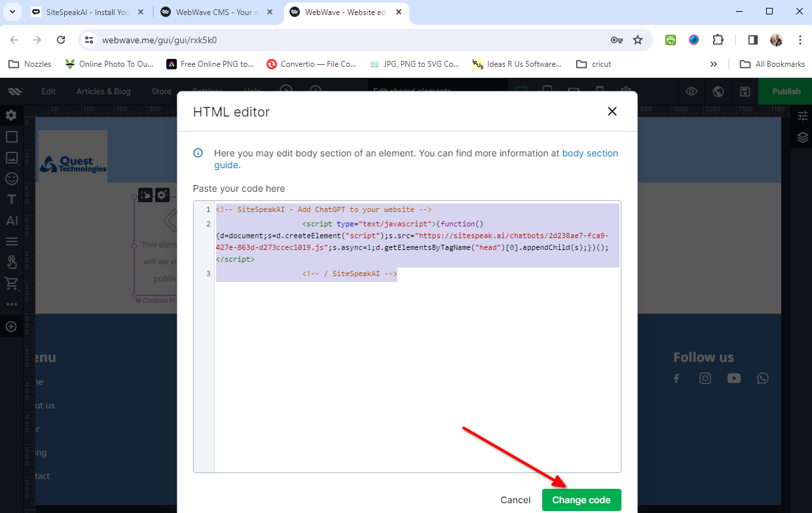Viewport: 812px width, 513px height.
Task: Bookmark this page with the star icon
Action: pos(638,40)
